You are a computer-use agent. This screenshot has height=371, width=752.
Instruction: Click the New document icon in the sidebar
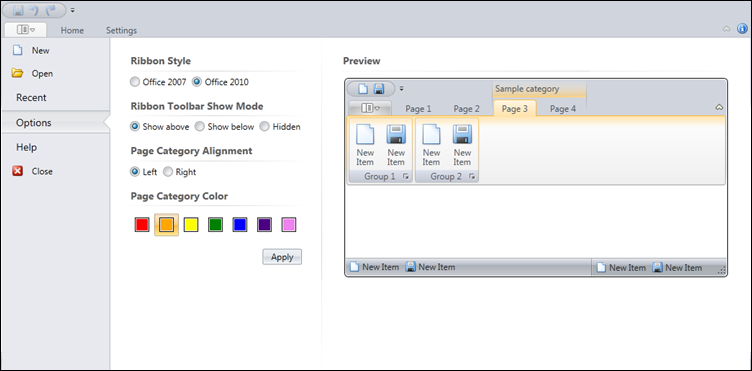(x=17, y=50)
